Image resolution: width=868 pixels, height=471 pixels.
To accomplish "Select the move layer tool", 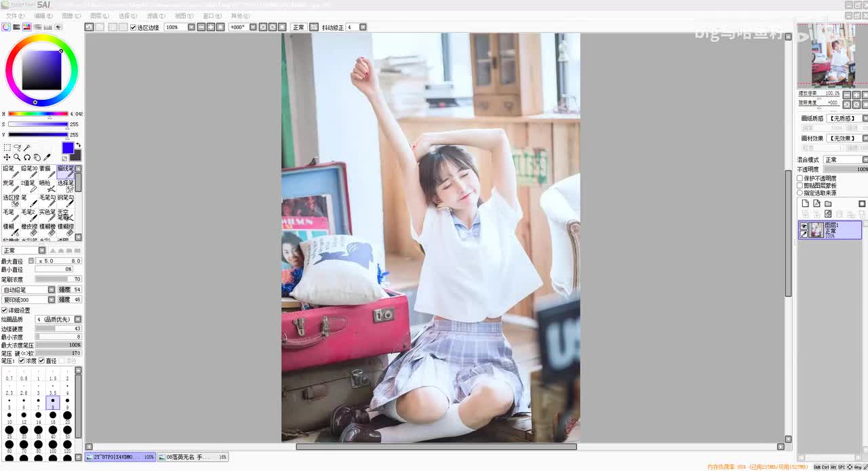I will 7,157.
